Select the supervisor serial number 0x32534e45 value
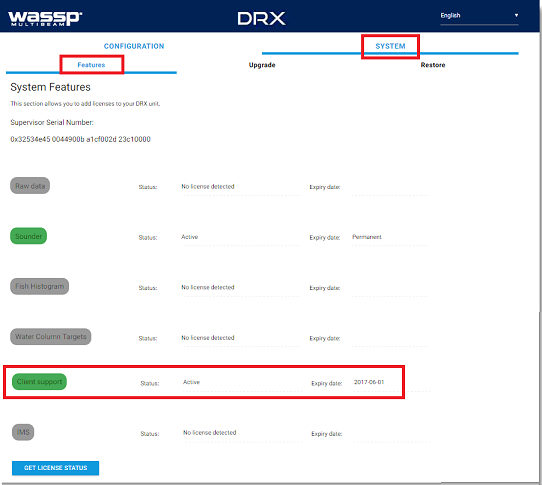 [x=81, y=139]
